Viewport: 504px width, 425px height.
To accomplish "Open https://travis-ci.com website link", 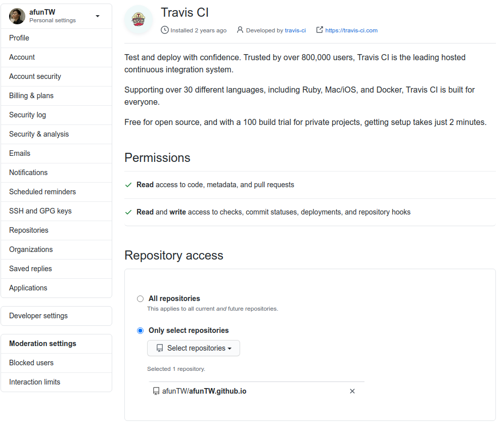I will pyautogui.click(x=351, y=30).
